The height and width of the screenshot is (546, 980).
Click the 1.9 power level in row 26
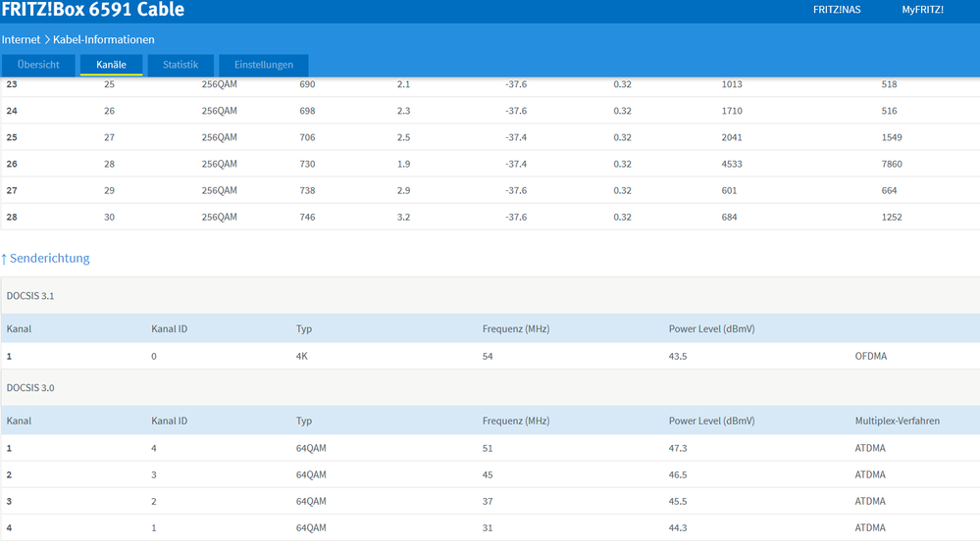tap(404, 164)
